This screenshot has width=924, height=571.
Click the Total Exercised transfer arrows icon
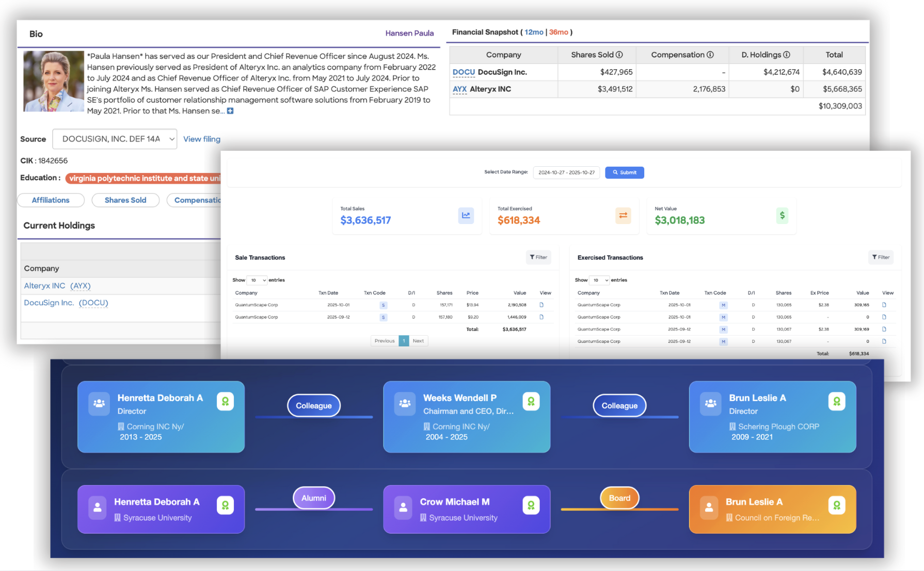pos(623,215)
